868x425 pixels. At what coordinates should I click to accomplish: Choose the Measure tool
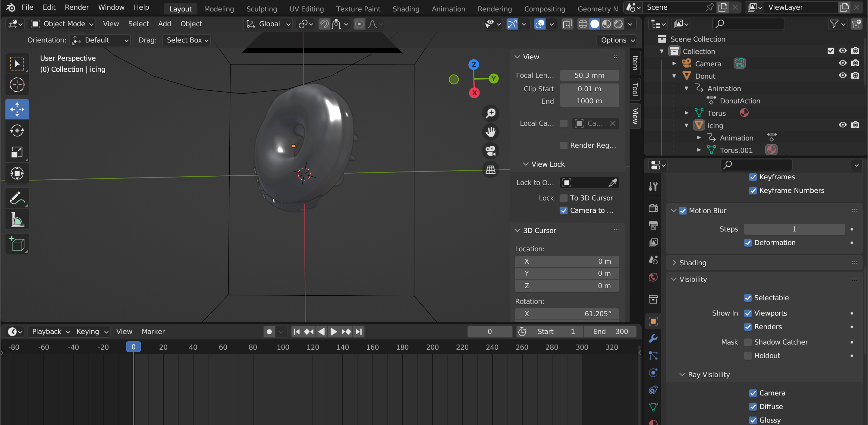[x=17, y=219]
